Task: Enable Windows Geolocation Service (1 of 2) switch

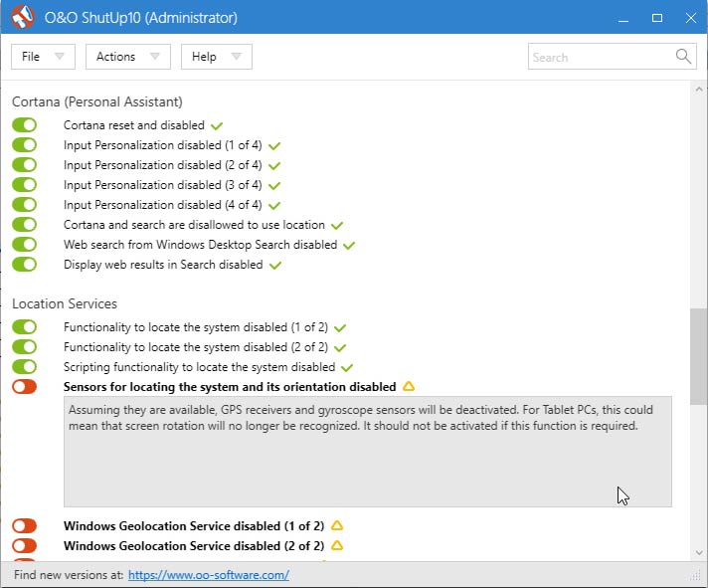Action: tap(25, 525)
